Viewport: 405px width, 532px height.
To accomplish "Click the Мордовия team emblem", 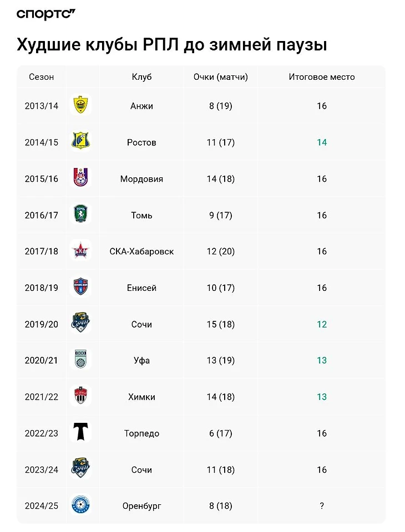I will click(x=81, y=178).
